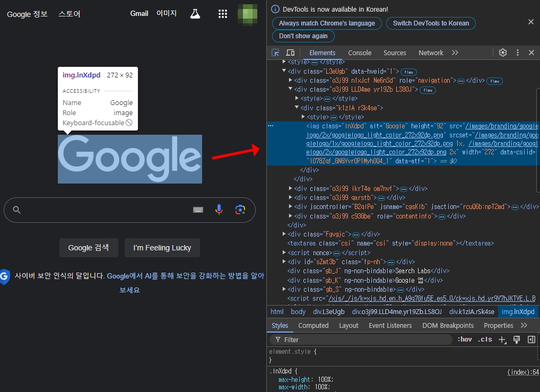Viewport: 540px width, 392px height.
Task: Click the flex badge on navigation div
Action: [x=494, y=81]
